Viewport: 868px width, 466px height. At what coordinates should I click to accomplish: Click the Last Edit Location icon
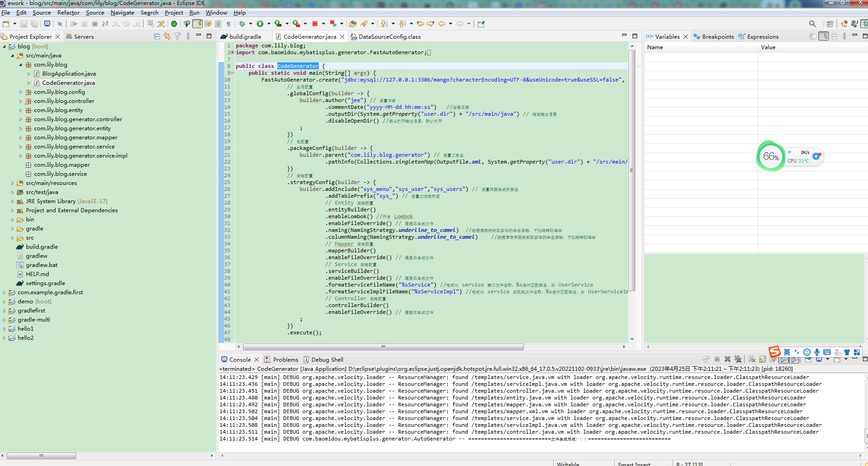click(x=420, y=24)
